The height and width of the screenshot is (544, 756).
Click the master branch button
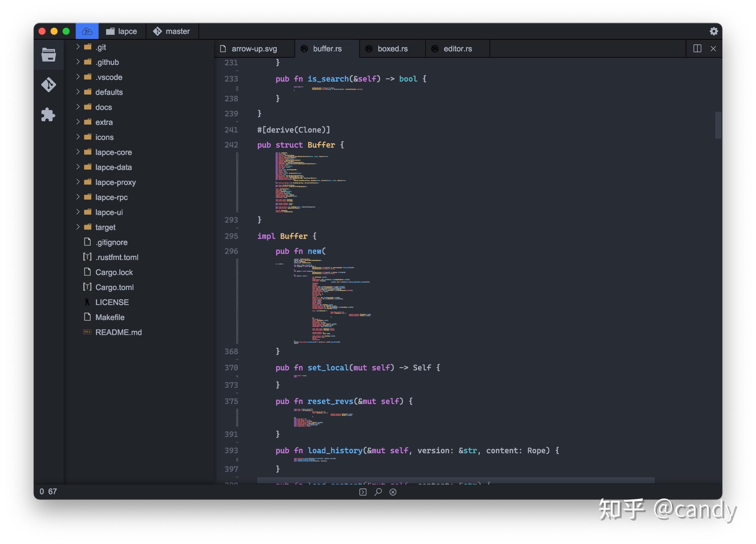click(172, 31)
